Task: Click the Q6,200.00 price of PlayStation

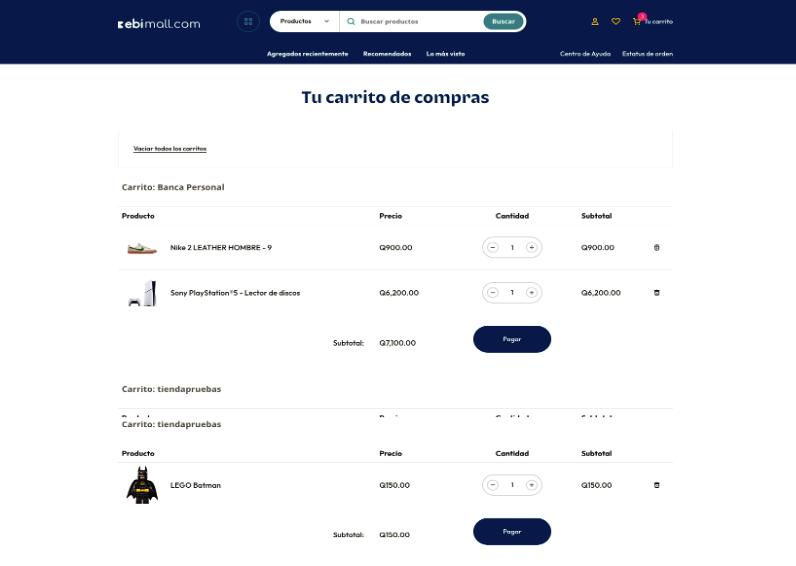Action: (399, 293)
